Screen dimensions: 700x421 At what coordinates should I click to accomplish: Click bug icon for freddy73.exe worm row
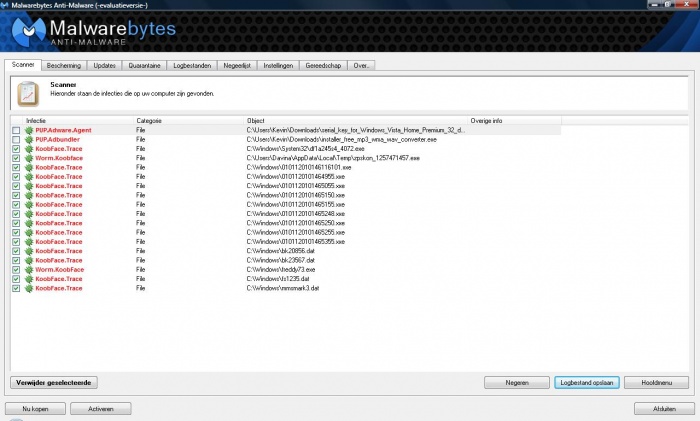29,270
